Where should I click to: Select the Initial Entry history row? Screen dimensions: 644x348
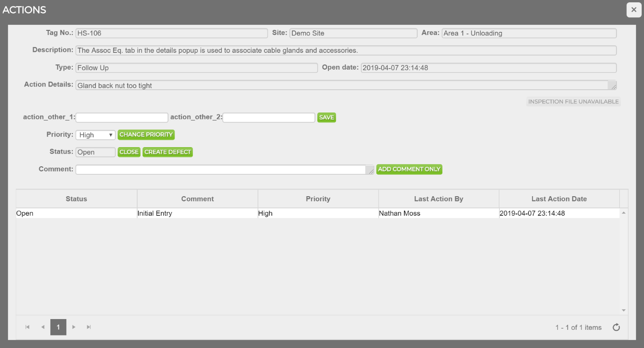[187, 213]
